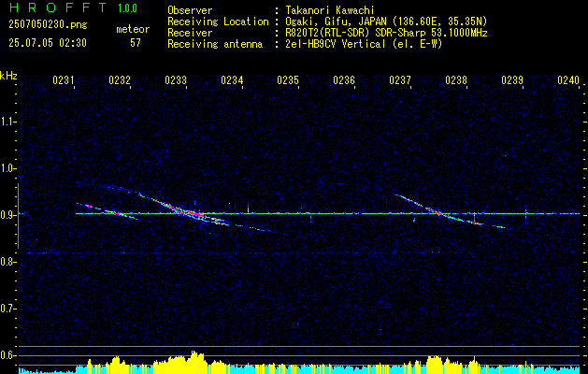Screen dimensions: 588x374
Task: Click the HROFFT title text
Action: pyautogui.click(x=58, y=7)
